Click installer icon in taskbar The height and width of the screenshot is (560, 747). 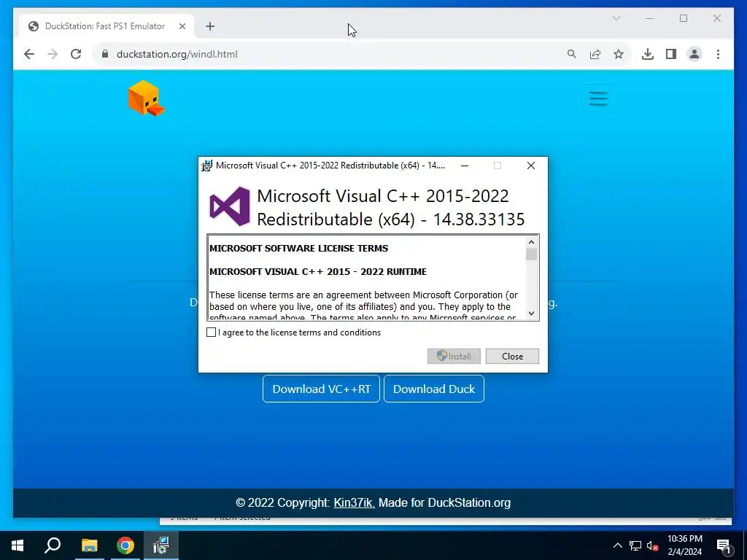click(x=161, y=545)
